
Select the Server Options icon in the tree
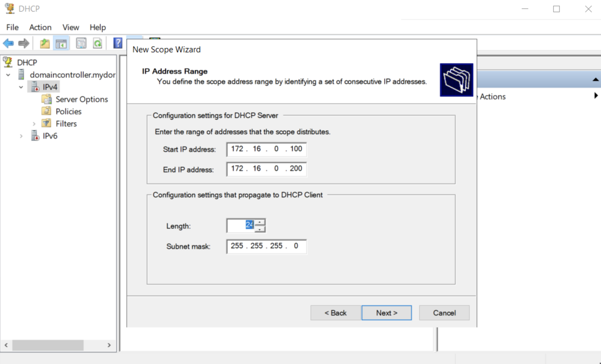pos(47,99)
